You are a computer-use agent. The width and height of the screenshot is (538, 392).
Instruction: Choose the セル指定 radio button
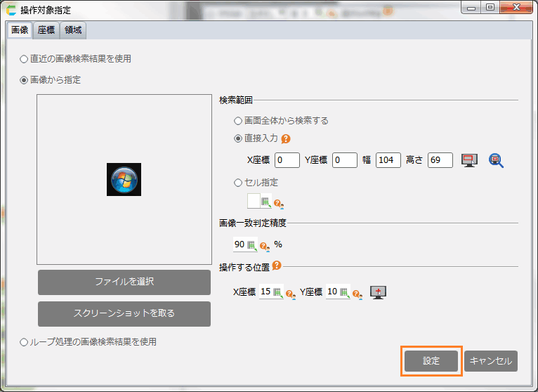[x=238, y=183]
